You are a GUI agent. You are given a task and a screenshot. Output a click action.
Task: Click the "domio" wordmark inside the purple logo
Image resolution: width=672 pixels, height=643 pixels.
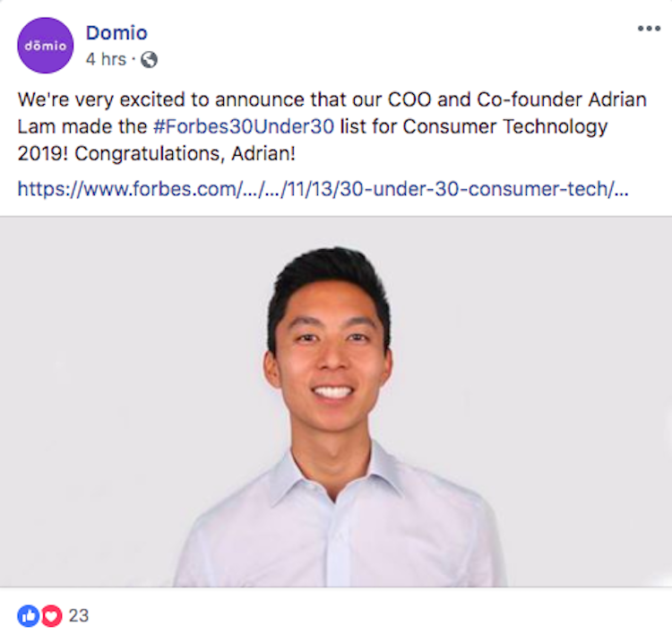(46, 46)
